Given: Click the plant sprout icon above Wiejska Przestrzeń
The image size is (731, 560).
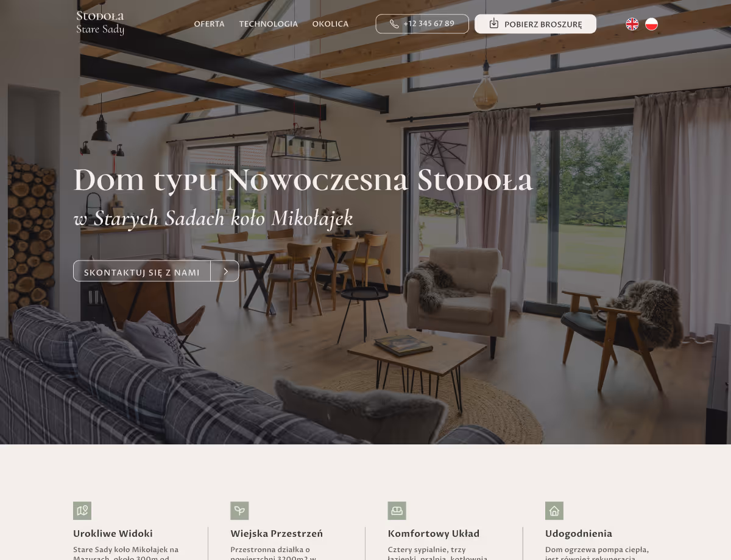Looking at the screenshot, I should pos(239,511).
